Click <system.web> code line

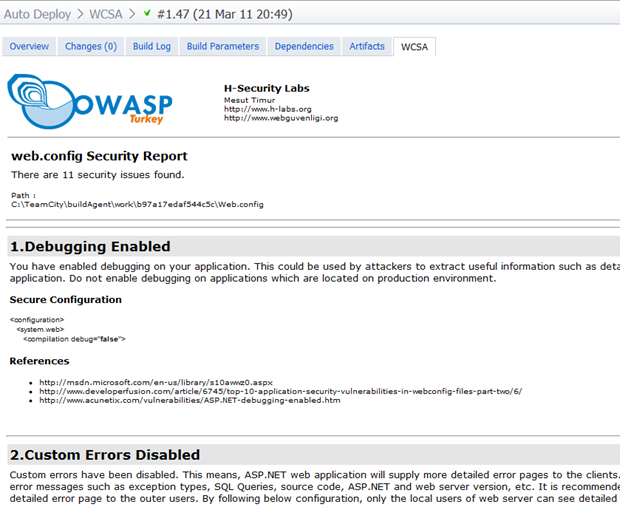click(x=40, y=329)
